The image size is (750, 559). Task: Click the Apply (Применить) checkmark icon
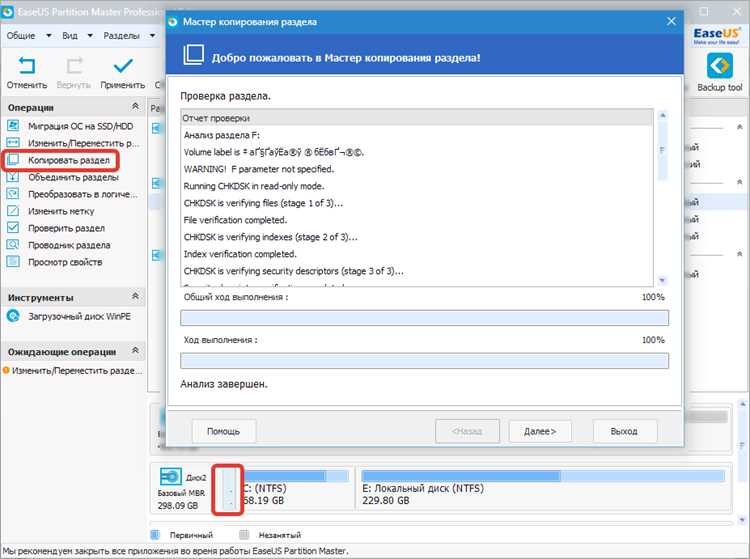pyautogui.click(x=123, y=66)
